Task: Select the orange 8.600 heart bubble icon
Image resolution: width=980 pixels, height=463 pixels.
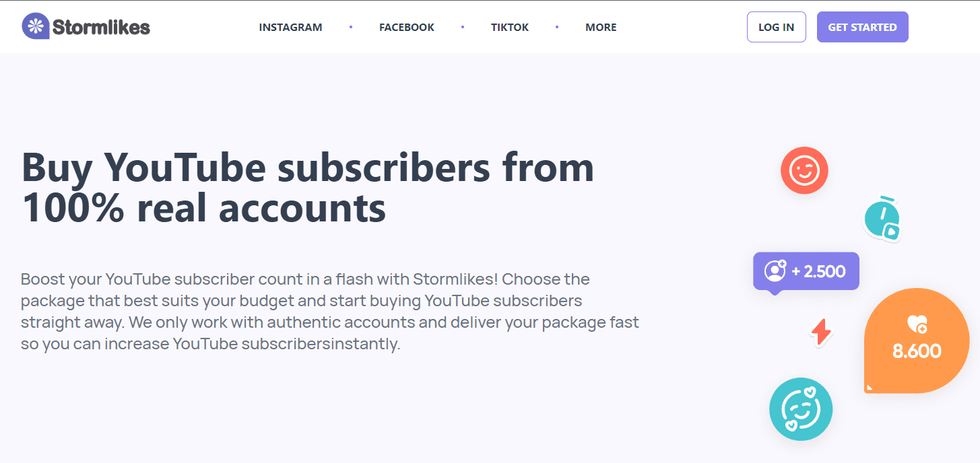Action: pyautogui.click(x=916, y=342)
